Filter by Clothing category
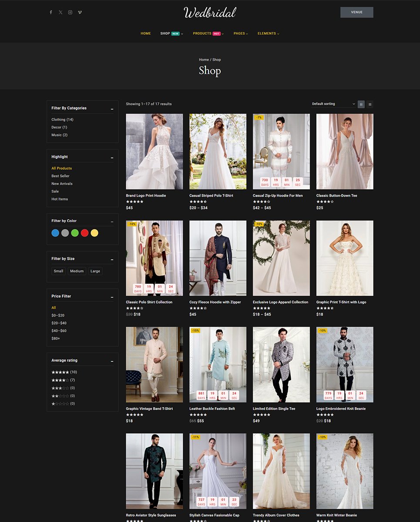The height and width of the screenshot is (522, 420). (x=62, y=120)
